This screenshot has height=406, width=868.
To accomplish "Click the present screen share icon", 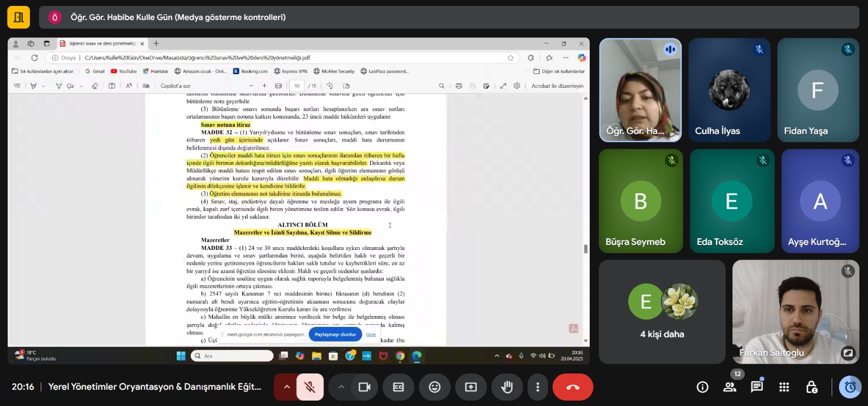I will tap(471, 387).
